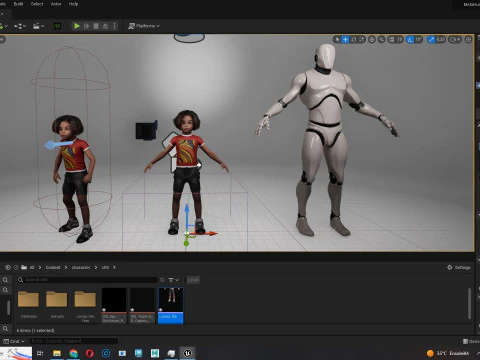Click content browser history back arrow
The width and height of the screenshot is (480, 360).
(8, 267)
